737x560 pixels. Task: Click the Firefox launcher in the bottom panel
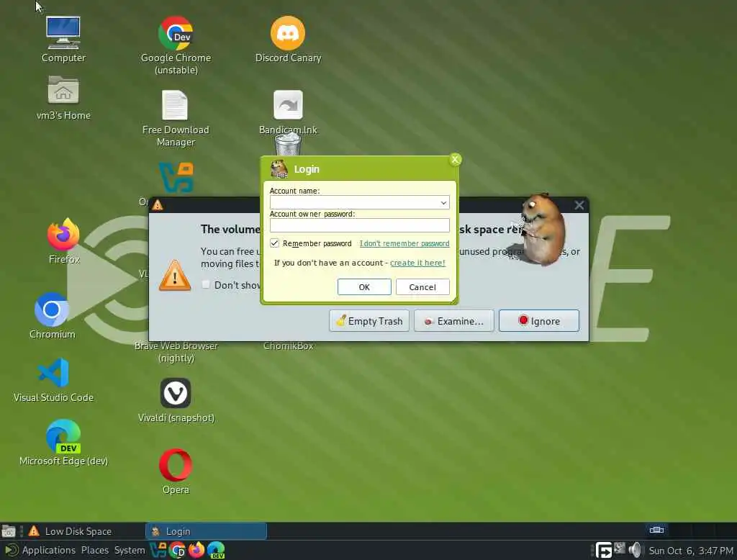[196, 550]
